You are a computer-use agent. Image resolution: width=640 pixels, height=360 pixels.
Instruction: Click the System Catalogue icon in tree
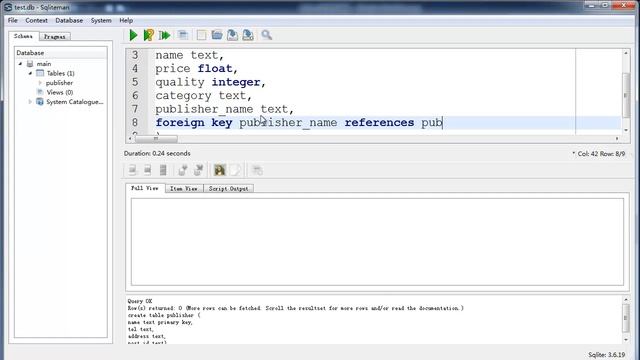(40, 102)
